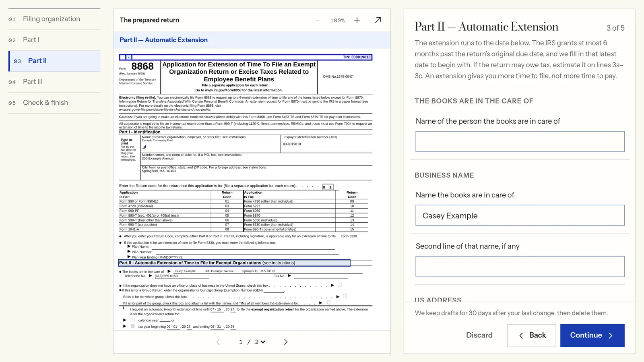Click the 300 Example Avenue street field
This screenshot has height=362, width=644.
(x=157, y=158)
